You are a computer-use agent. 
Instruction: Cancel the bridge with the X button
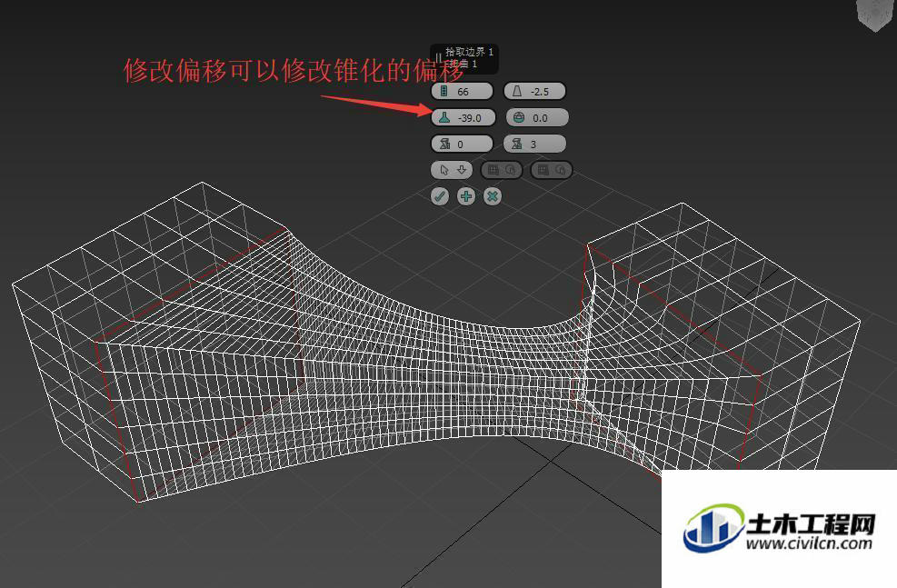click(x=492, y=196)
